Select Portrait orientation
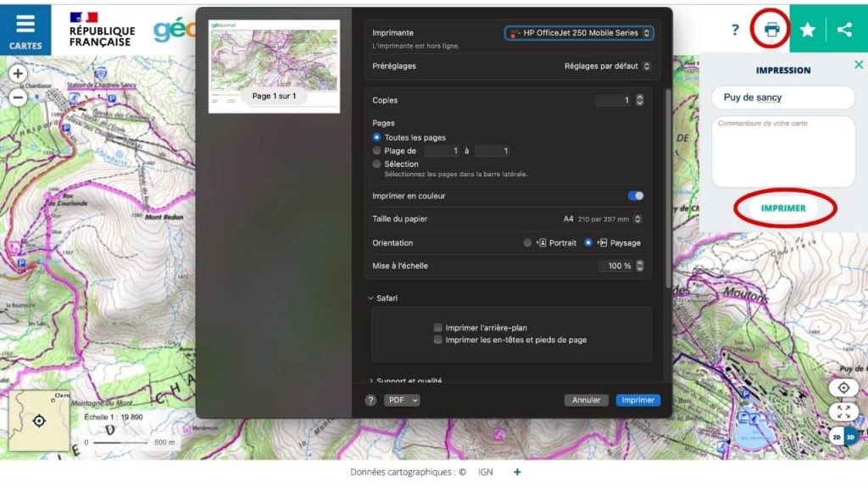The height and width of the screenshot is (488, 868). pos(528,242)
